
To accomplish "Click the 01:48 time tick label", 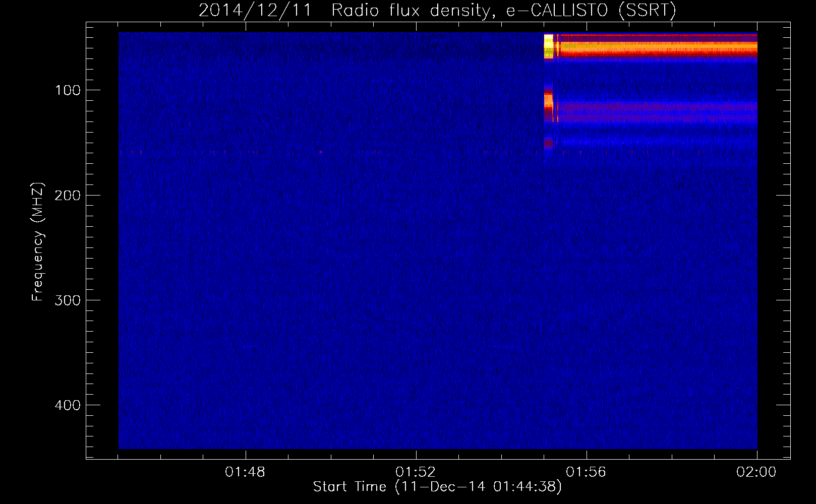I will click(245, 472).
